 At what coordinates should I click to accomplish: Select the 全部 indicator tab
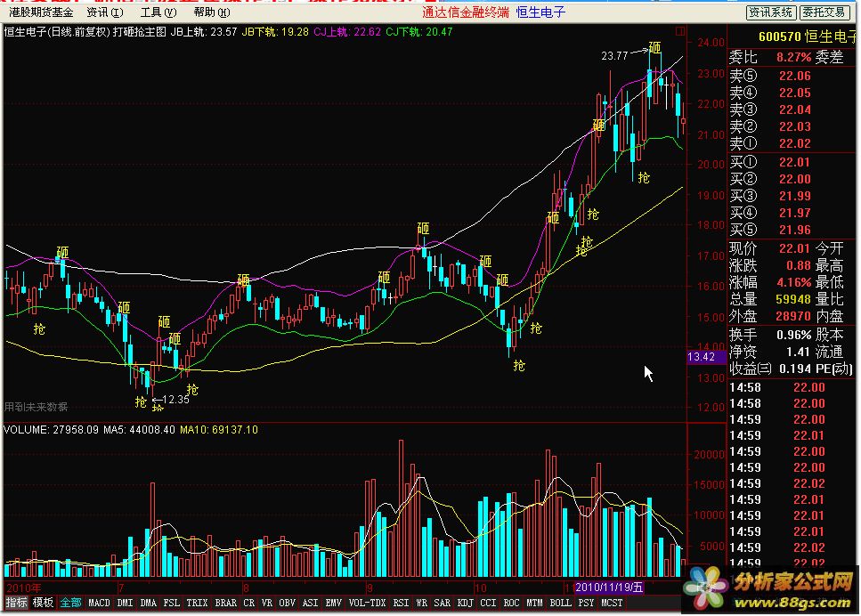[x=70, y=603]
